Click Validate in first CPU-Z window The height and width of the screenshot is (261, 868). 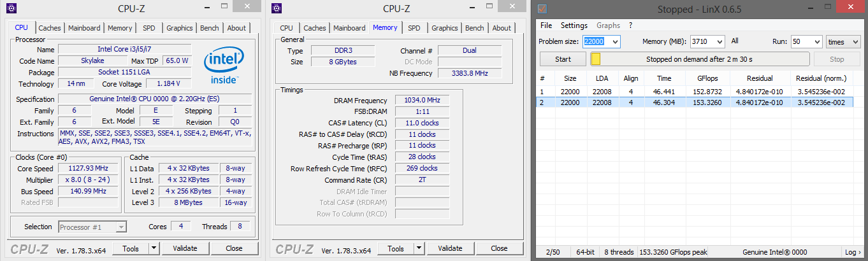pyautogui.click(x=185, y=248)
